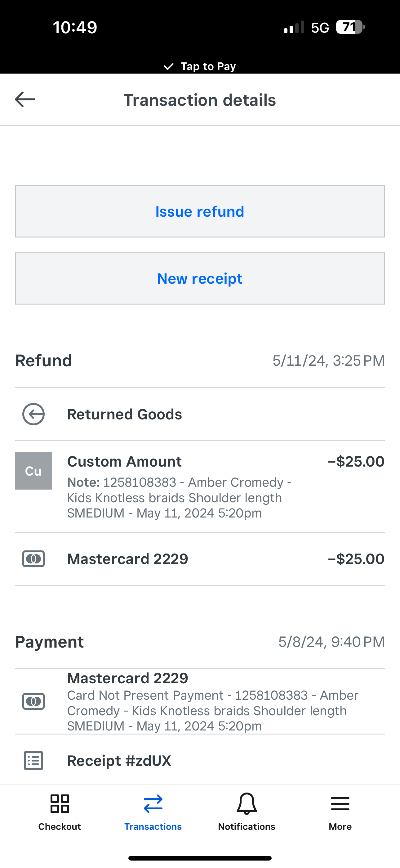Viewport: 400px width, 868px height.
Task: Open the receipt list icon
Action: [33, 761]
